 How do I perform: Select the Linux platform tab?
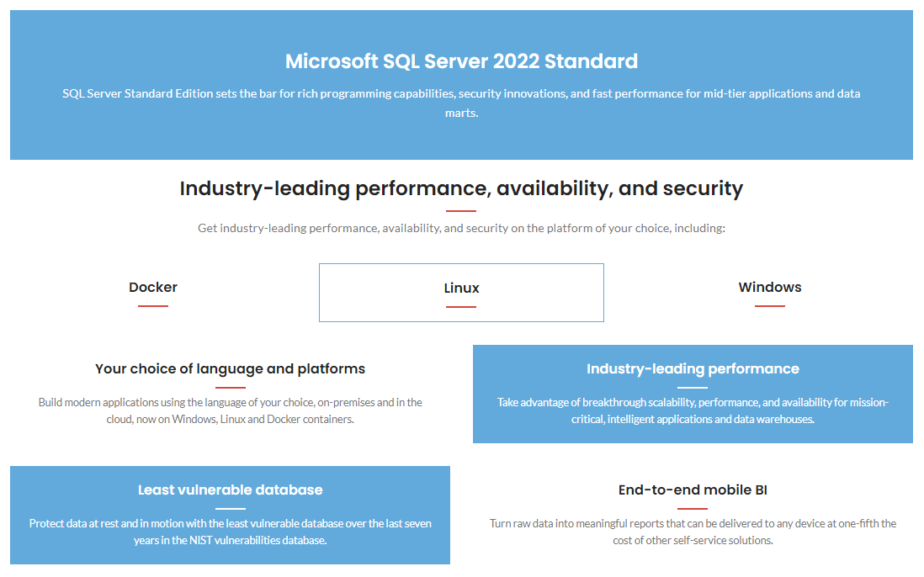click(x=461, y=293)
